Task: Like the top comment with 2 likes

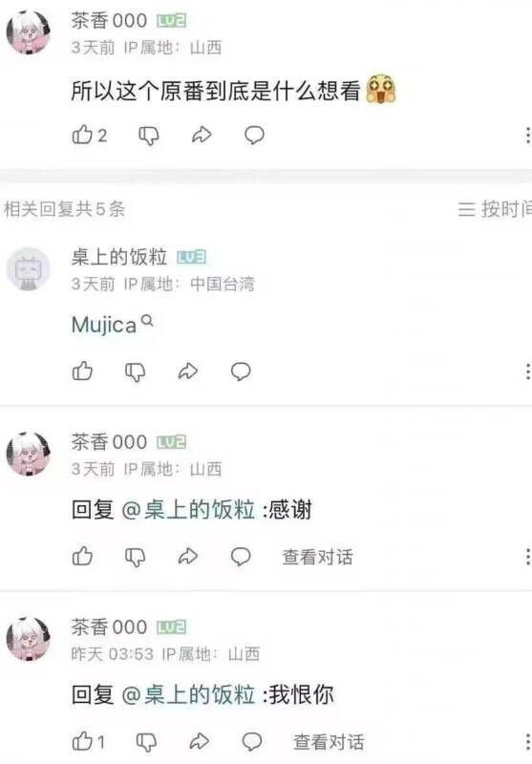Action: pyautogui.click(x=82, y=135)
